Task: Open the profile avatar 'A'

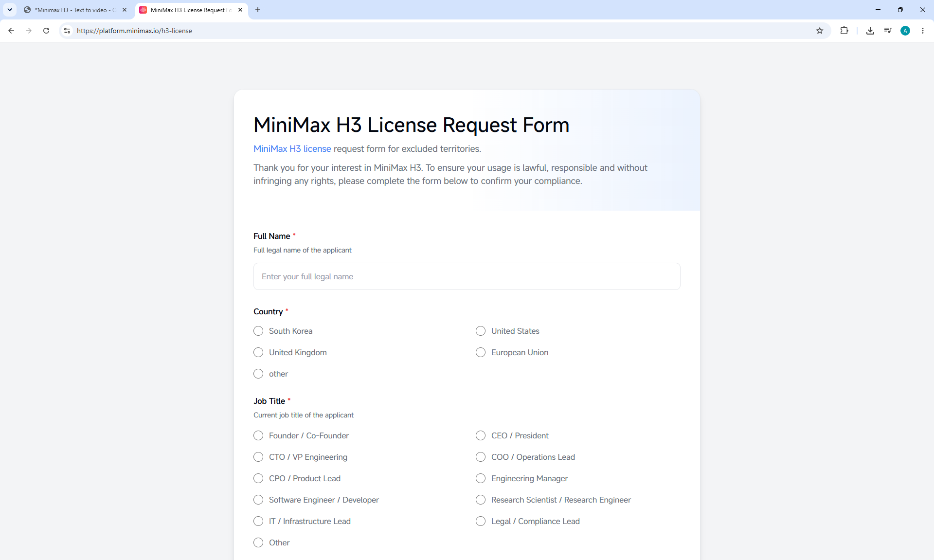Action: tap(905, 31)
